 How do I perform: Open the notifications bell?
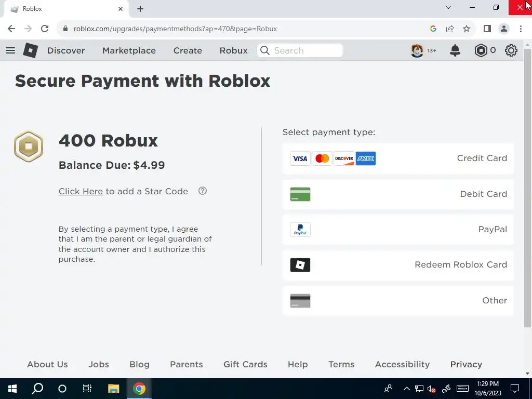pos(455,50)
